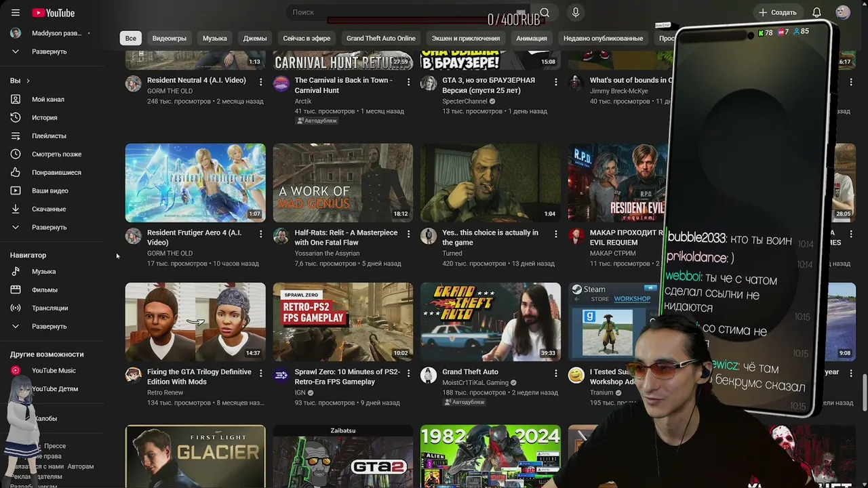Screen dimensions: 868x488
Task: Go to YouTube home via logo
Action: point(53,13)
